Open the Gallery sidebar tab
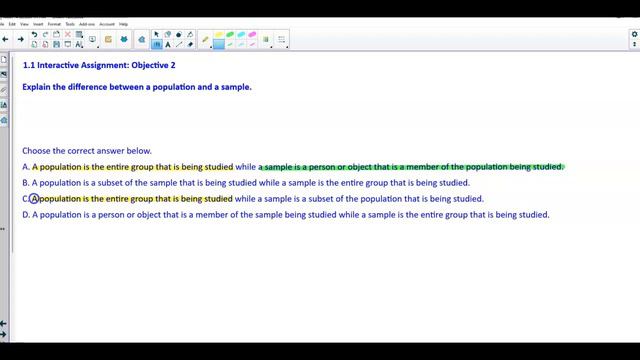This screenshot has width=640, height=360. [x=4, y=75]
